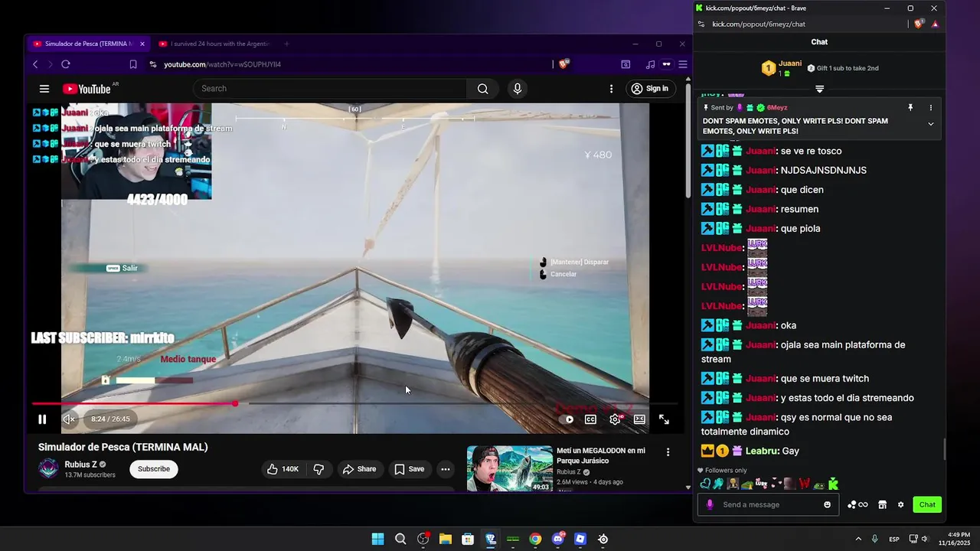The width and height of the screenshot is (980, 551).
Task: Open Discord from the taskbar
Action: tap(558, 539)
